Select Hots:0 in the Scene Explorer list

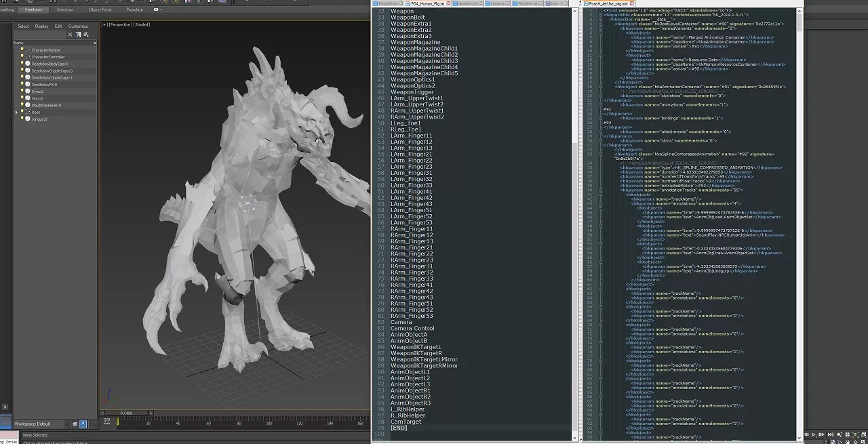(37, 98)
